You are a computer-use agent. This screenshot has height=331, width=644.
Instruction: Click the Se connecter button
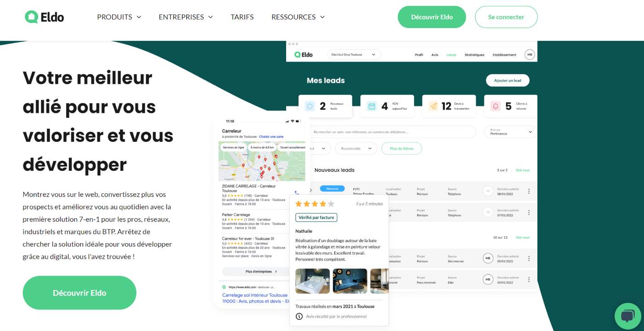[x=506, y=17]
